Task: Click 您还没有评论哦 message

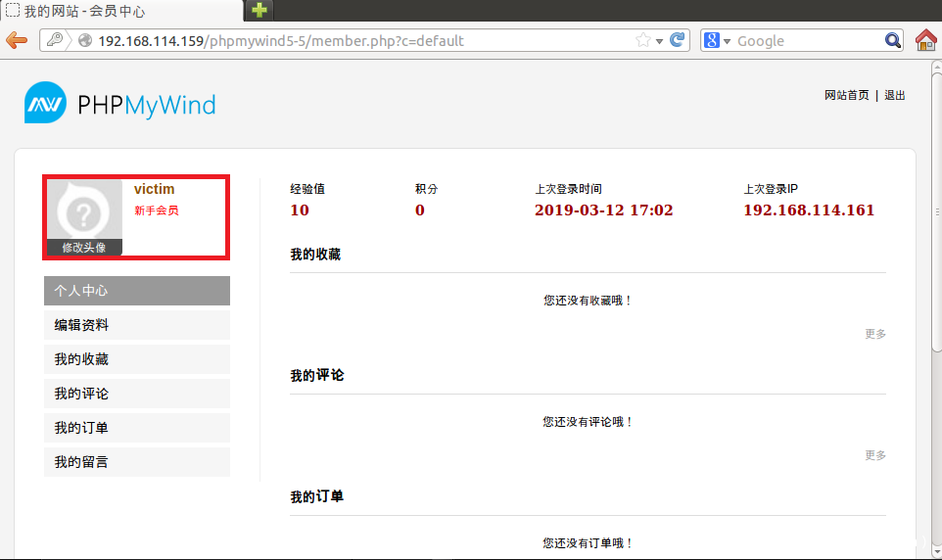Action: click(x=588, y=422)
